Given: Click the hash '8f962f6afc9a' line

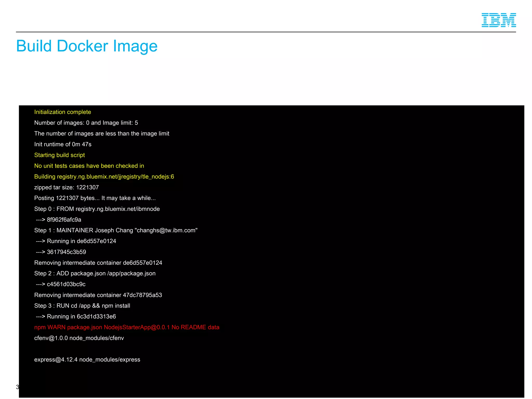Looking at the screenshot, I should 58,220.
